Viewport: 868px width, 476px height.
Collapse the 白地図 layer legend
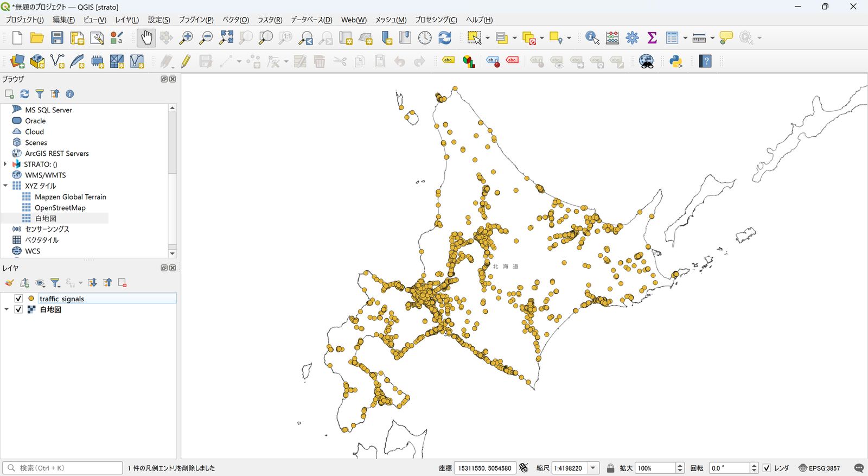point(7,309)
